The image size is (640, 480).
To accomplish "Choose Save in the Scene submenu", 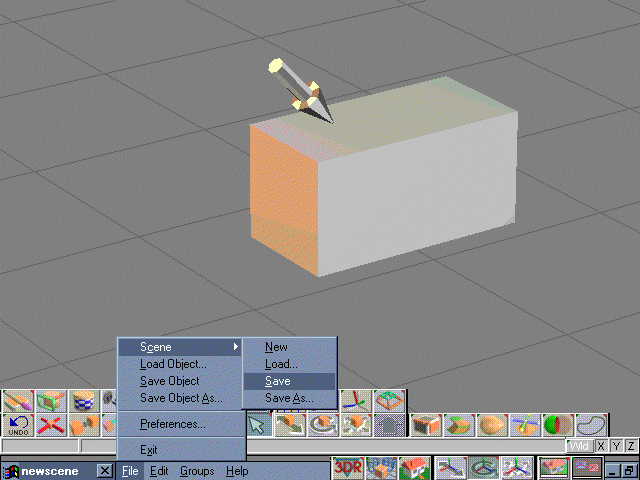I will pyautogui.click(x=278, y=381).
